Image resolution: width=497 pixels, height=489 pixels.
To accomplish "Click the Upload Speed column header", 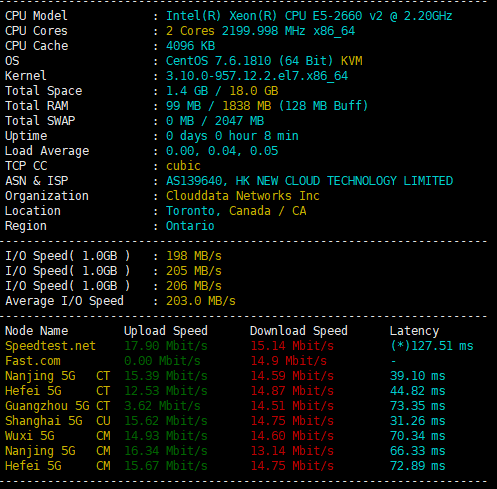I will tap(166, 331).
